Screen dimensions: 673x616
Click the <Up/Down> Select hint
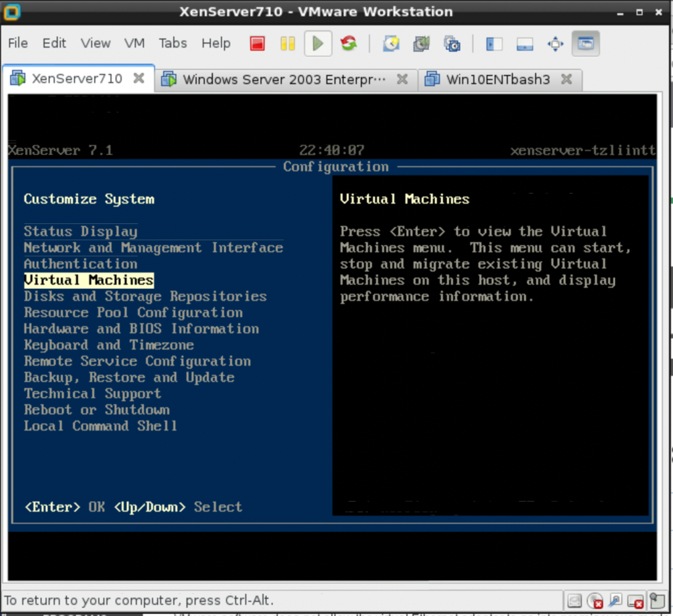[178, 507]
